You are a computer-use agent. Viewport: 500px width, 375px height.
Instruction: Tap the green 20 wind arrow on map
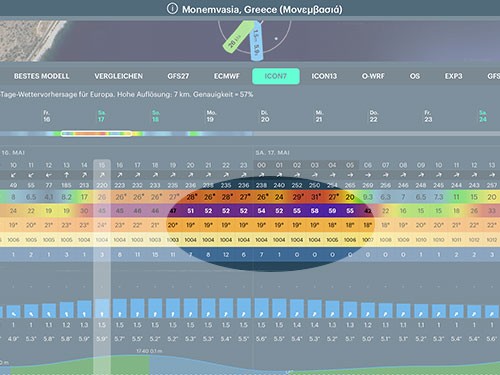[x=237, y=37]
